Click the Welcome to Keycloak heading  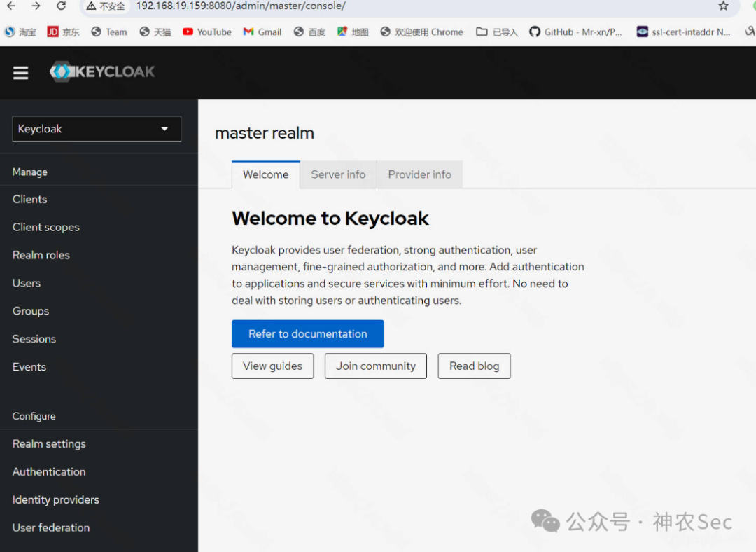330,219
